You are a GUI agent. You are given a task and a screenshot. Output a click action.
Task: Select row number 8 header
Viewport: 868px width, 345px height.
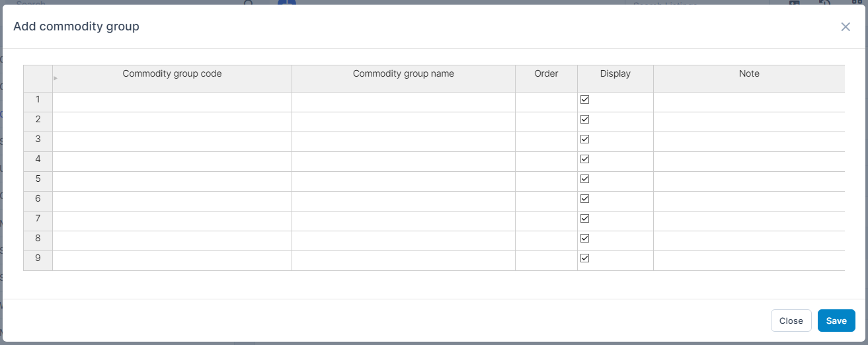point(38,239)
